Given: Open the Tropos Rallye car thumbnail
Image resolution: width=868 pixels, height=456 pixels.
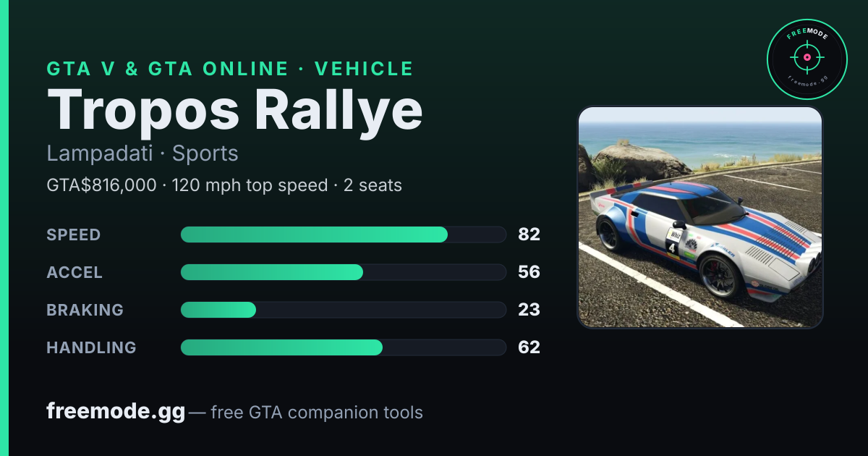Looking at the screenshot, I should click(x=700, y=217).
